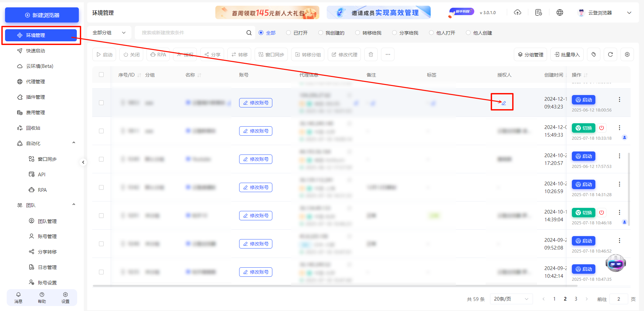
Task: Collapse the 团队 sidebar section
Action: [x=74, y=205]
